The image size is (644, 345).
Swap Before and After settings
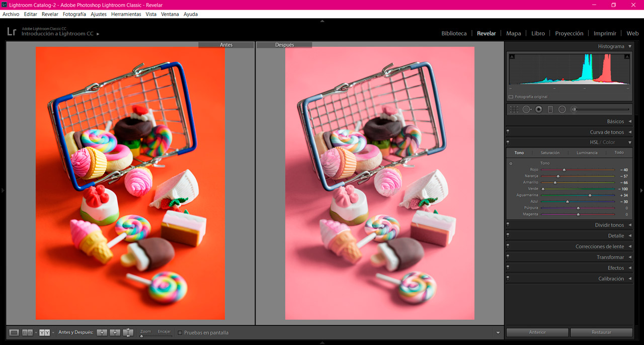(x=128, y=332)
